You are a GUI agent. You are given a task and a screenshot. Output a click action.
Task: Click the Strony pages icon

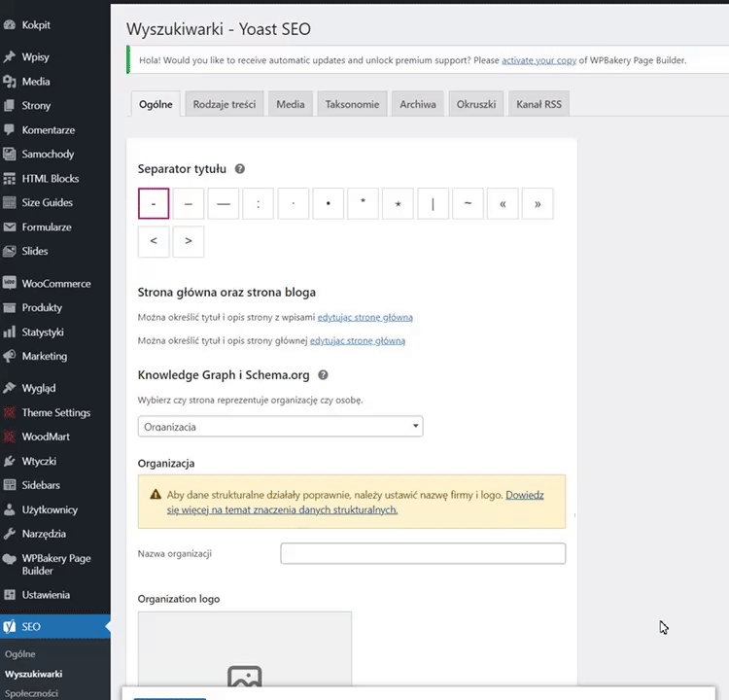pos(10,106)
